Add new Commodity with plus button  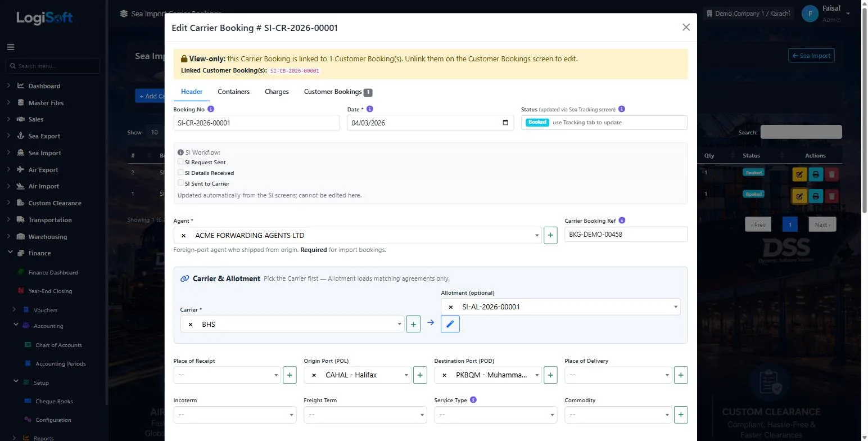tap(681, 415)
